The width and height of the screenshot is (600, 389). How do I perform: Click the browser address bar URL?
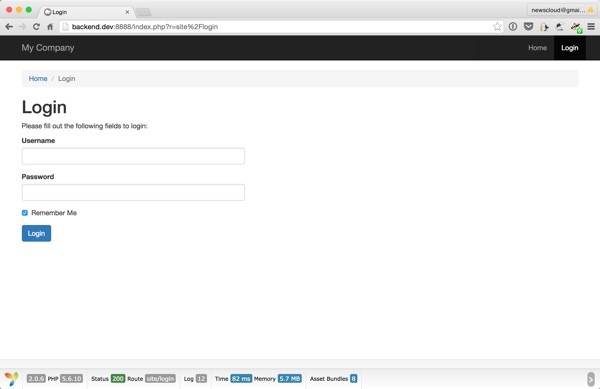pyautogui.click(x=145, y=27)
